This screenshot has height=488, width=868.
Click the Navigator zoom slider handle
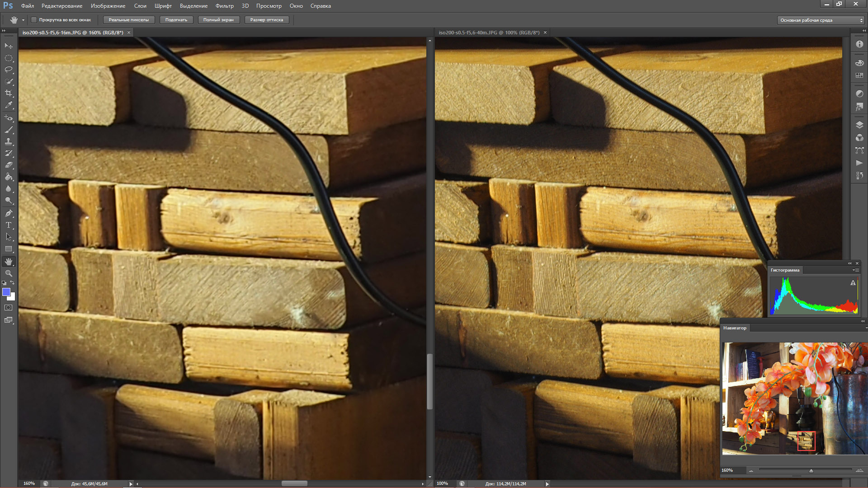click(x=811, y=471)
